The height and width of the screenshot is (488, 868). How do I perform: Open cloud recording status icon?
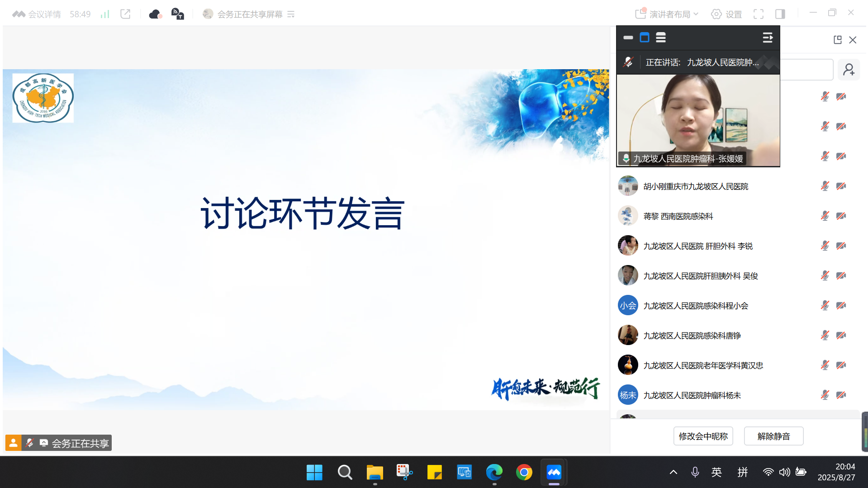[156, 14]
